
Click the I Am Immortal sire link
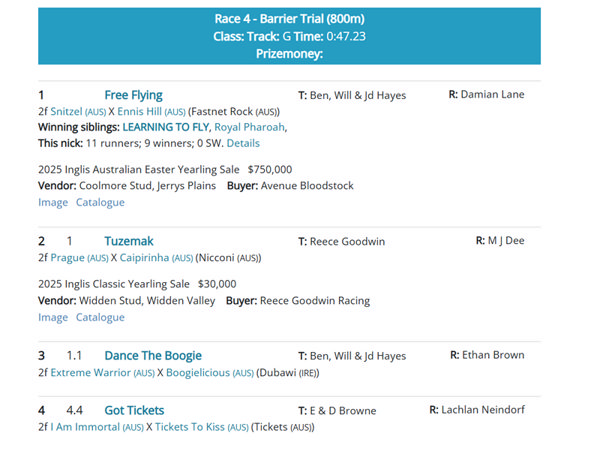tap(84, 427)
